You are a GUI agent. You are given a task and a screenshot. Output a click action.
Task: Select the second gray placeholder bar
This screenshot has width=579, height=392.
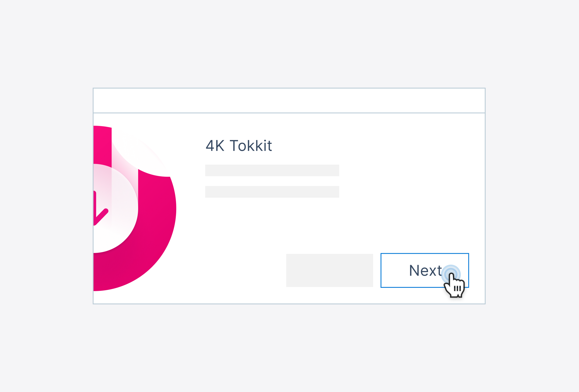pos(272,192)
